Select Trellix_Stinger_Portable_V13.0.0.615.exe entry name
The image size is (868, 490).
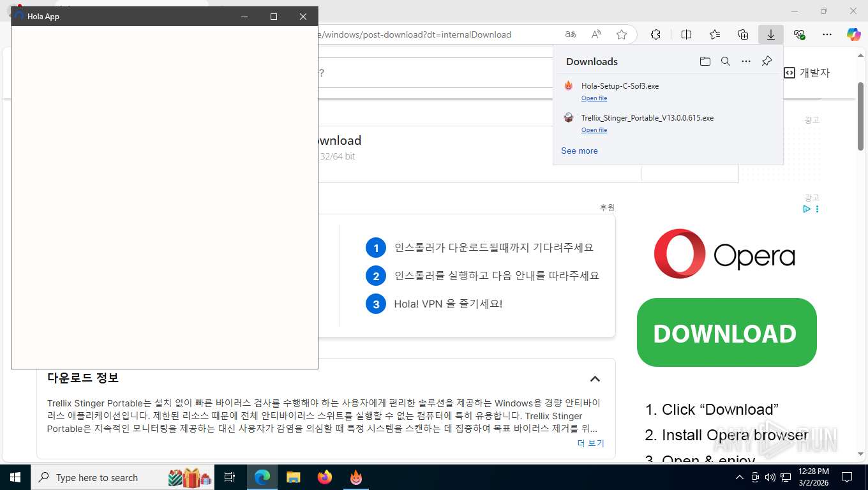(x=648, y=118)
